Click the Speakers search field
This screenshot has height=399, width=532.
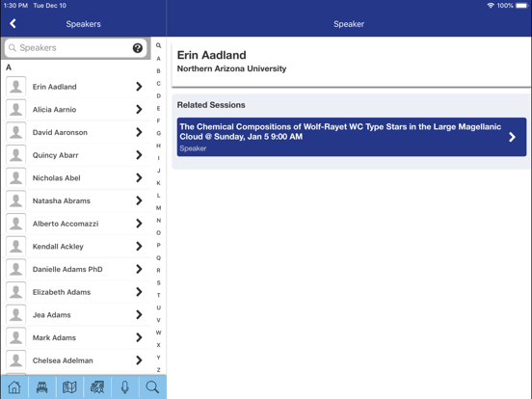point(76,48)
